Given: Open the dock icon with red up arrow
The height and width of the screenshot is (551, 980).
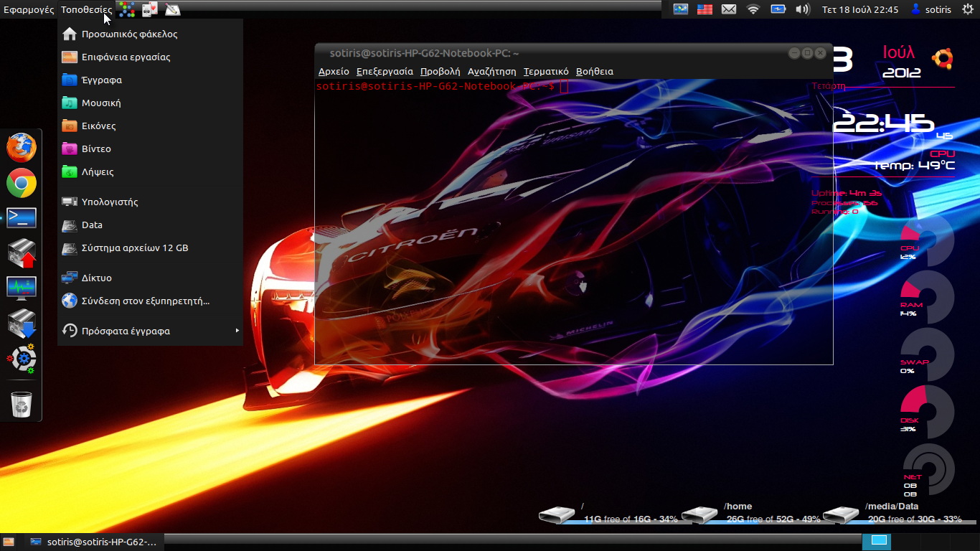Looking at the screenshot, I should point(22,253).
